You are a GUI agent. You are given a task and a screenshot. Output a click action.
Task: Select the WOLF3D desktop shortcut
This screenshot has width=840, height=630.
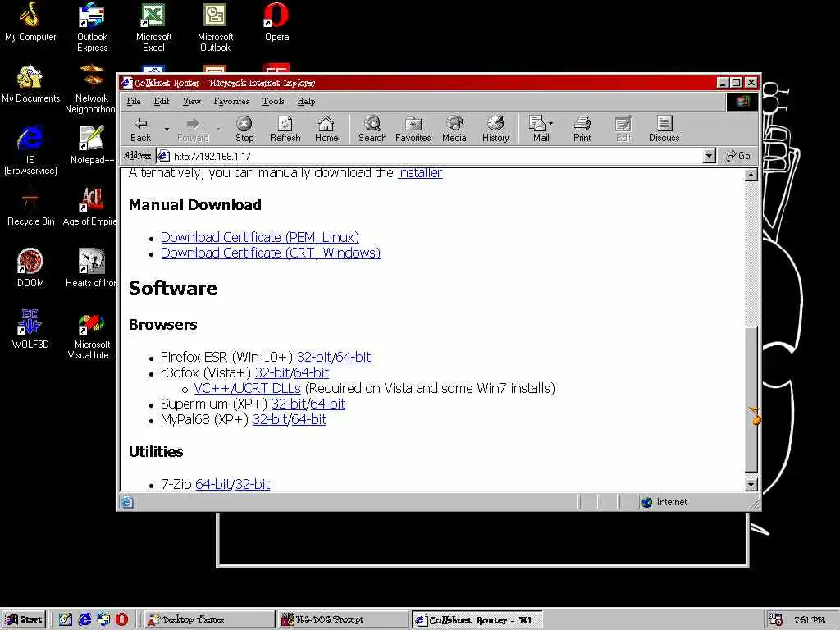coord(30,330)
